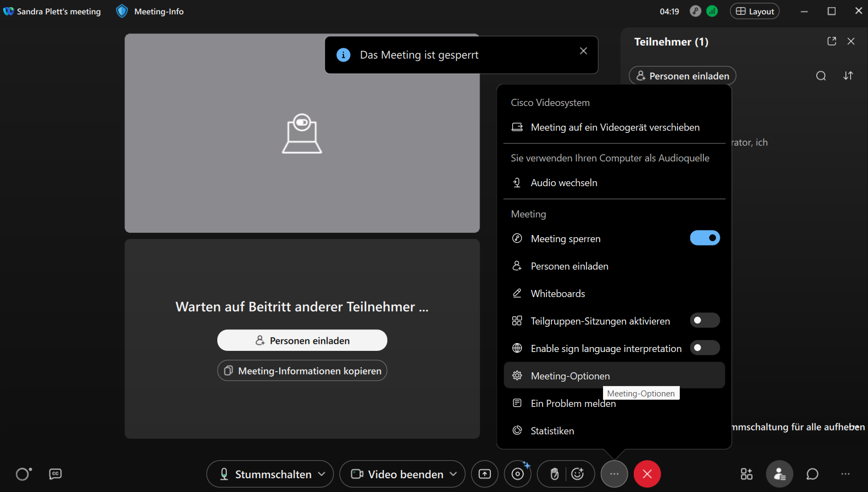The height and width of the screenshot is (492, 868).
Task: Click the red leave meeting button
Action: [x=647, y=474]
